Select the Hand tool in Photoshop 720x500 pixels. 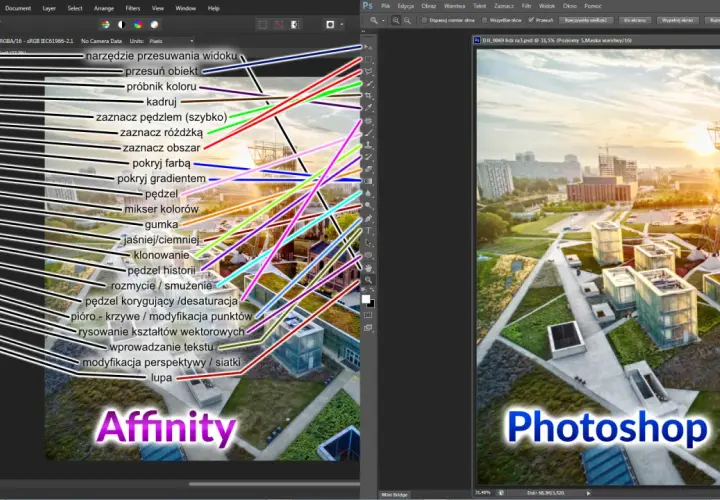(368, 268)
